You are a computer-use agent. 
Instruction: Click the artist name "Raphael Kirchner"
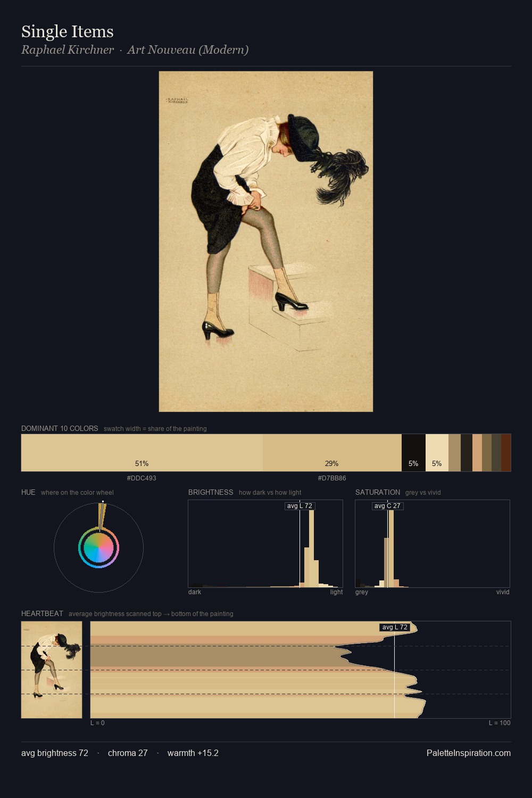(68, 50)
